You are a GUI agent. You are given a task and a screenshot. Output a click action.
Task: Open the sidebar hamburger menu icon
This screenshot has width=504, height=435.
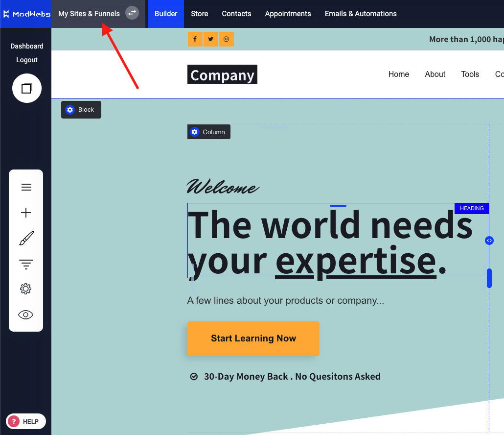click(25, 187)
